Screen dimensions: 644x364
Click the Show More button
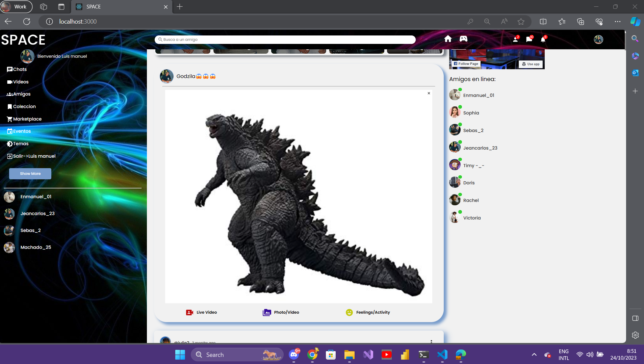click(x=30, y=174)
